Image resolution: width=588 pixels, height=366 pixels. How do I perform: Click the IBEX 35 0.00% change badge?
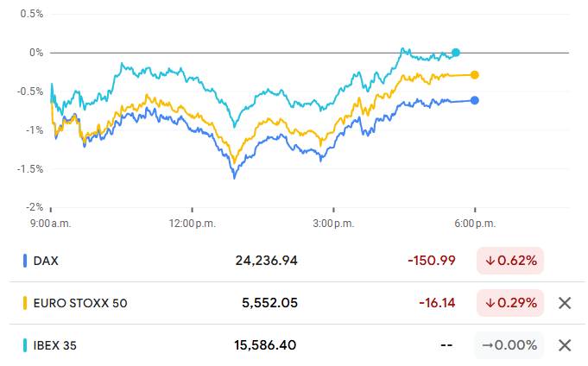tap(509, 345)
